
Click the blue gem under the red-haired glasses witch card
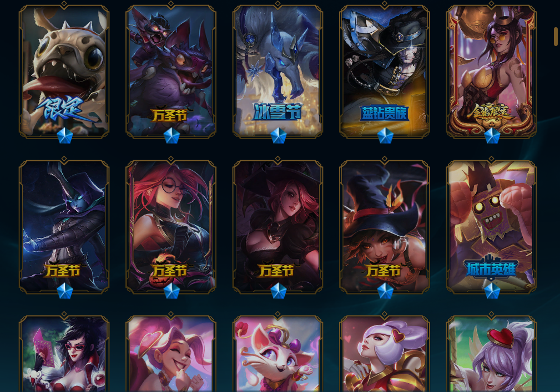[x=171, y=291]
